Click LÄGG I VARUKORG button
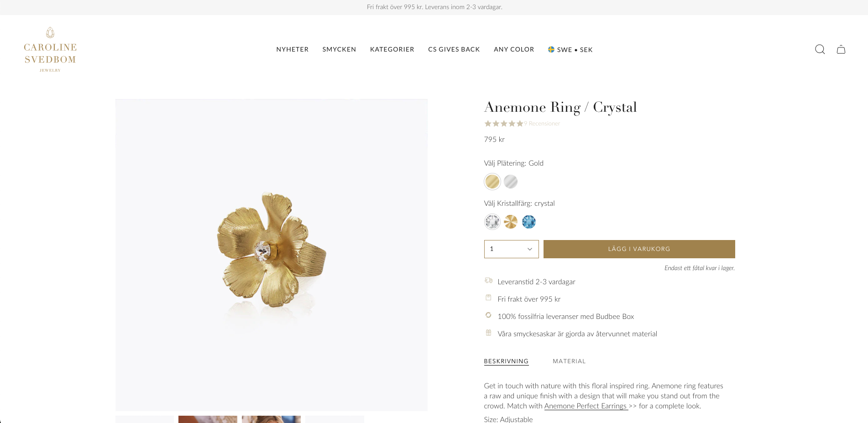Image resolution: width=868 pixels, height=423 pixels. 639,249
